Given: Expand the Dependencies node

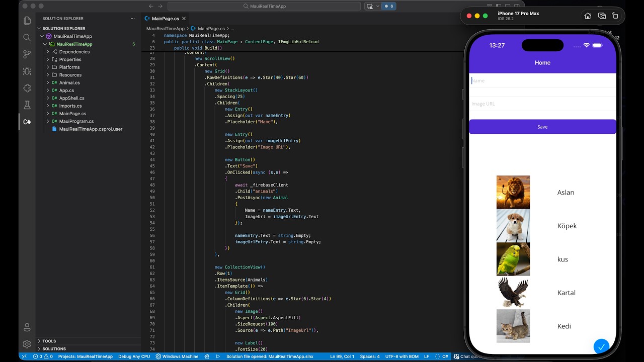Looking at the screenshot, I should (48, 52).
